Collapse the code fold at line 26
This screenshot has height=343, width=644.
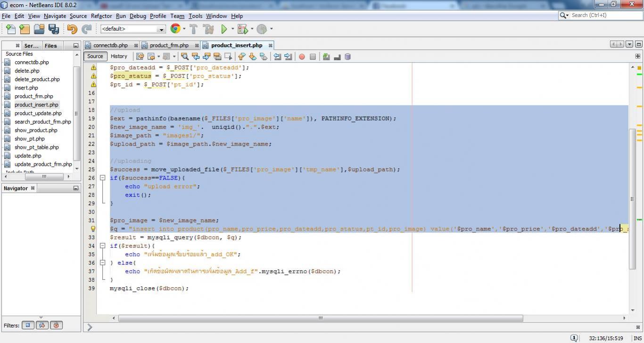pos(102,178)
